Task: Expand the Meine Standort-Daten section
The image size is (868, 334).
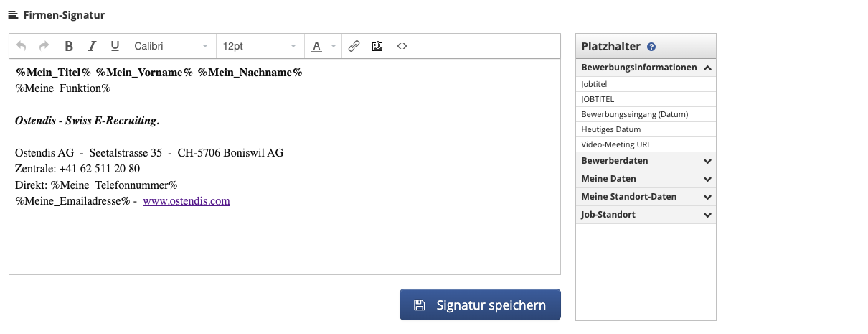Action: coord(646,197)
